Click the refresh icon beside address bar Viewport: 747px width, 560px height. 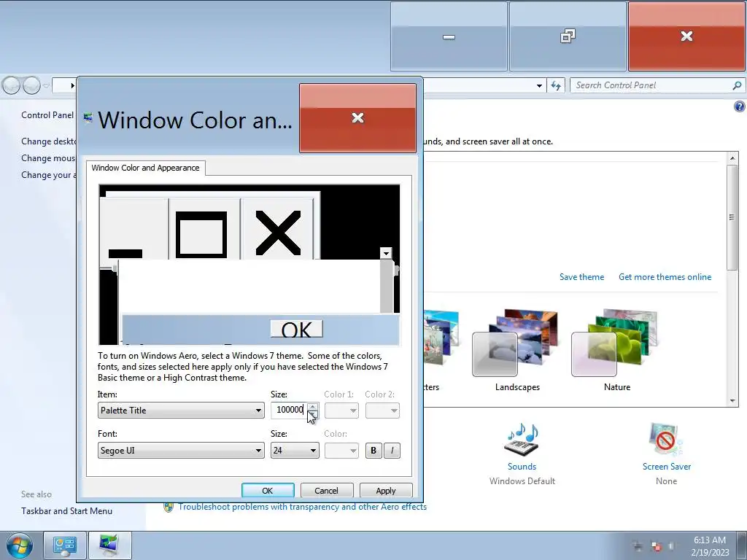point(555,86)
